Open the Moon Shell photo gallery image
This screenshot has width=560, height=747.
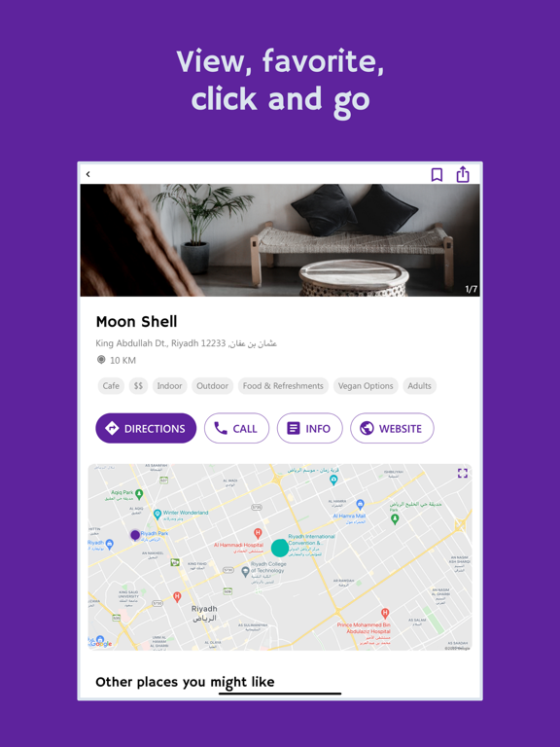(x=280, y=240)
